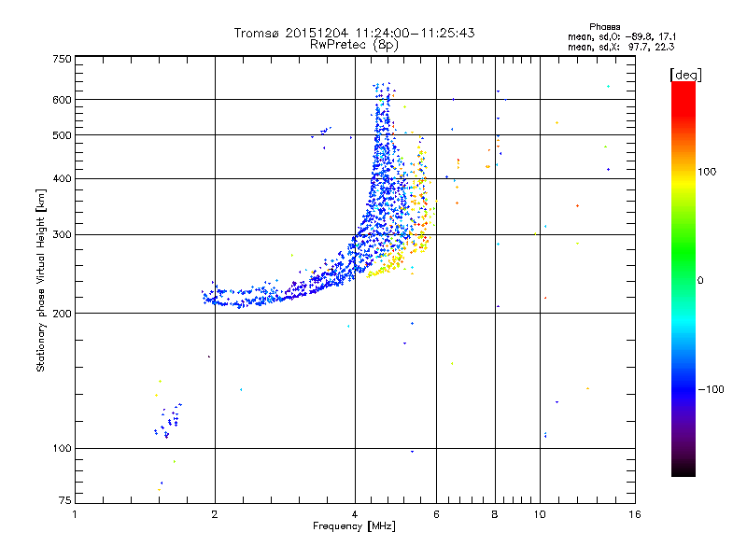Click the 4 tick label on frequency axis
This screenshot has width=747, height=560.
(355, 514)
